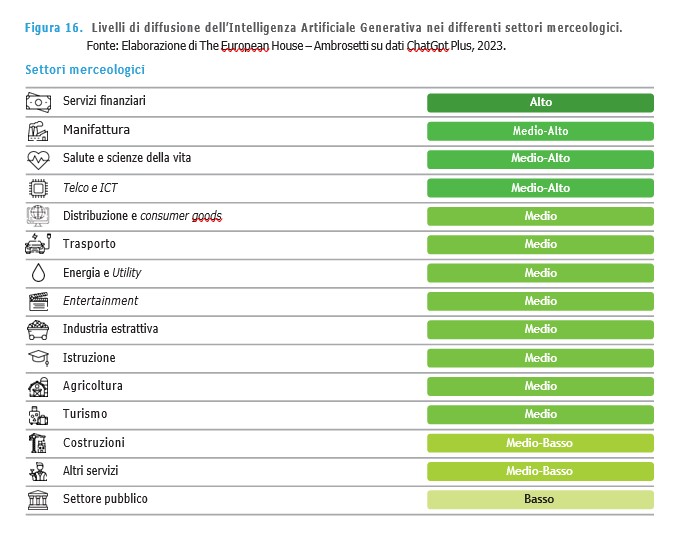Click the Settori merceologici heading
This screenshot has height=537, width=677.
pos(85,70)
